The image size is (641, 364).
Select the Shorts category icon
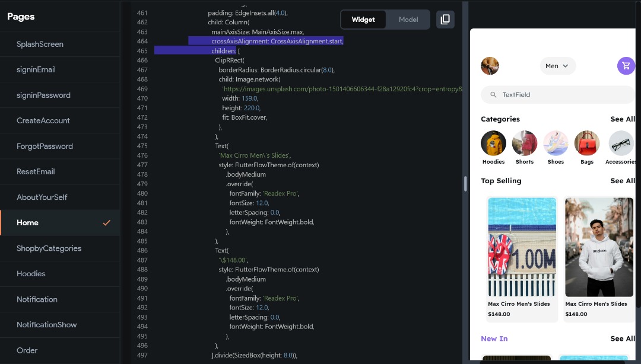(x=524, y=142)
